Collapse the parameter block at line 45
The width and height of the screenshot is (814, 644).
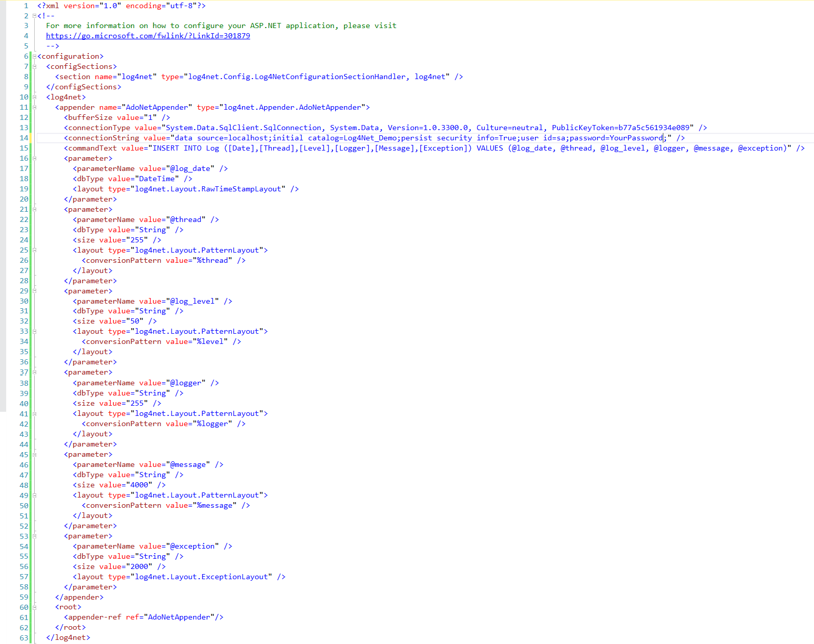point(34,454)
